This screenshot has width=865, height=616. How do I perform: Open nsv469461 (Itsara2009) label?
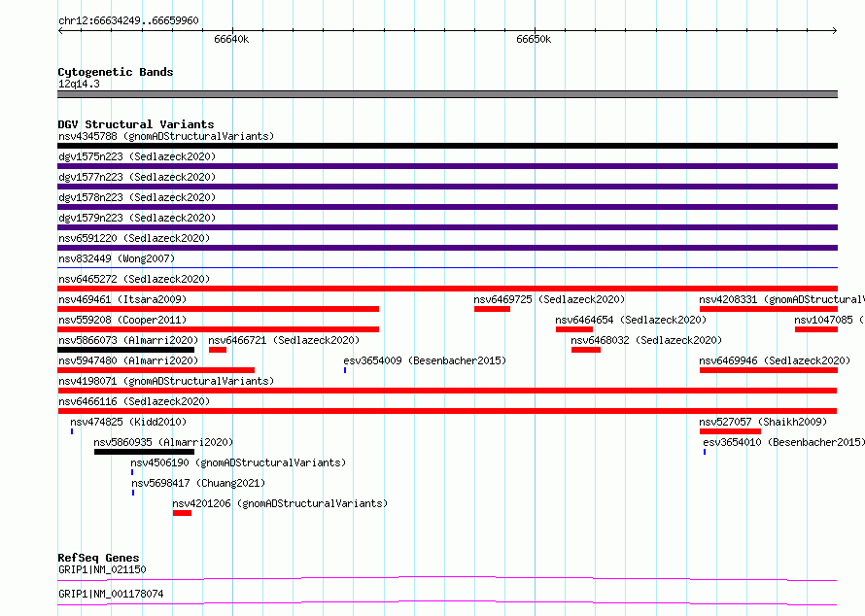coord(122,299)
